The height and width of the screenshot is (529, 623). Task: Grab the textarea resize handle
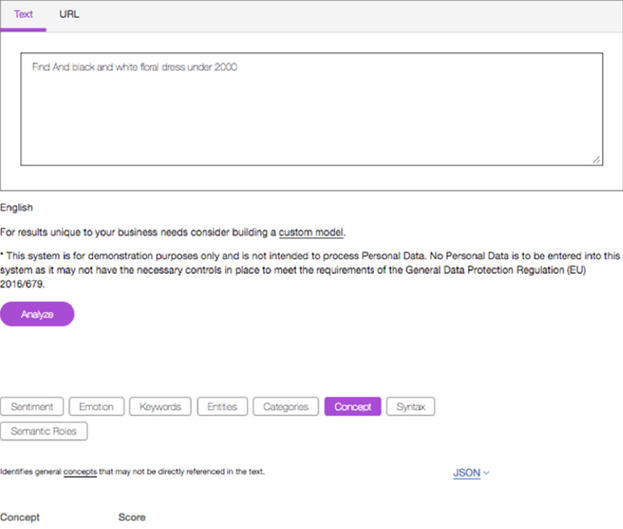(x=596, y=159)
